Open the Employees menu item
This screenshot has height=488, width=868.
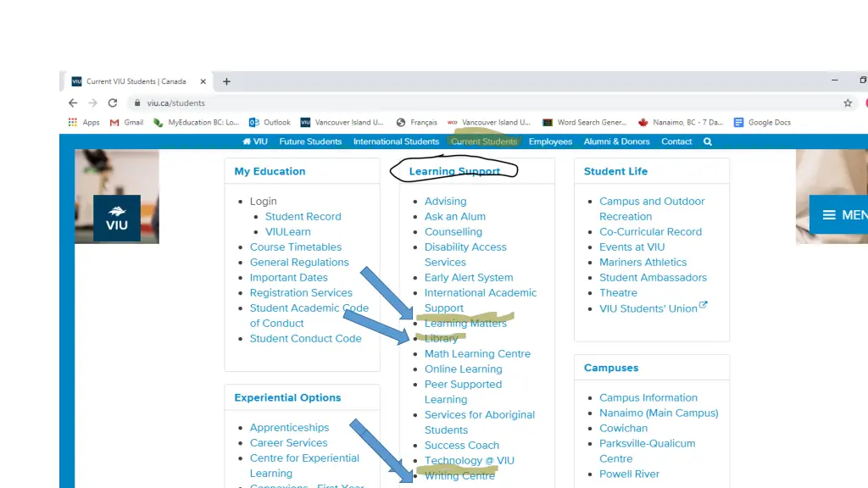click(550, 141)
